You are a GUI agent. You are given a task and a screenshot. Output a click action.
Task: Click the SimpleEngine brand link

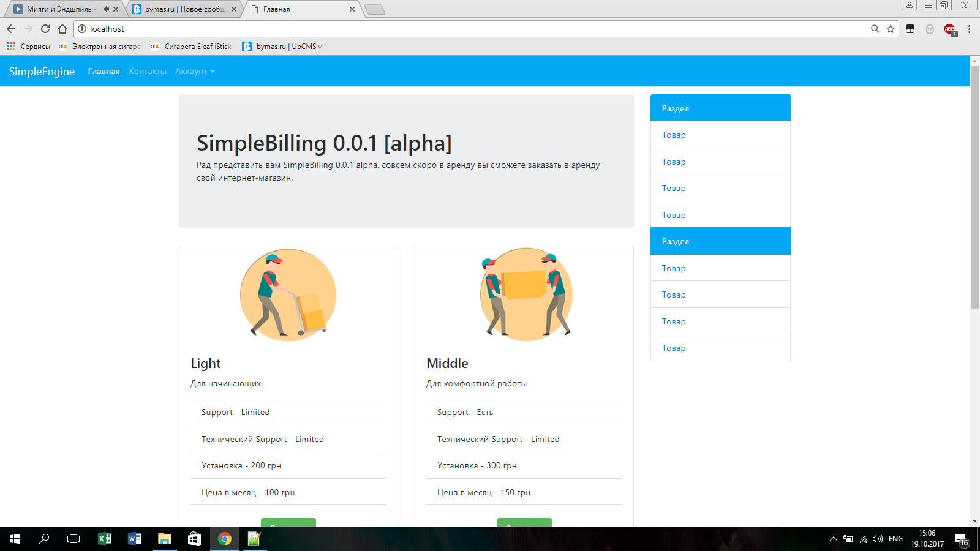pyautogui.click(x=42, y=72)
